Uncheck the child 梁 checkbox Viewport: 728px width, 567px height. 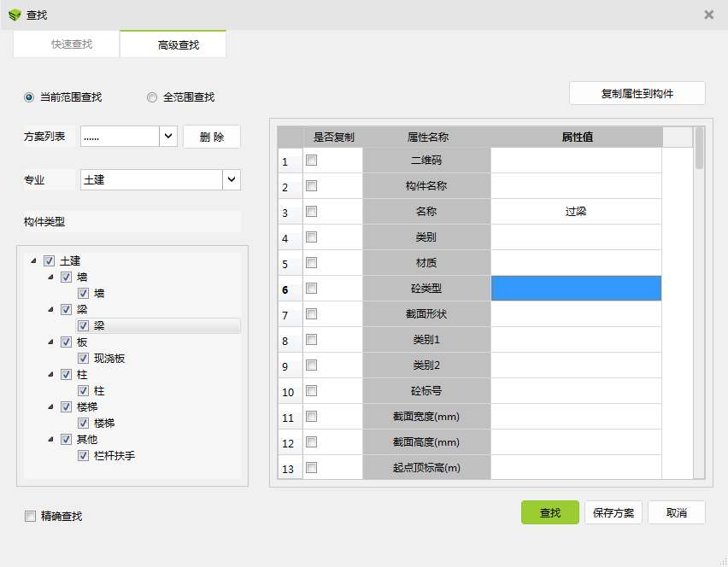[83, 325]
